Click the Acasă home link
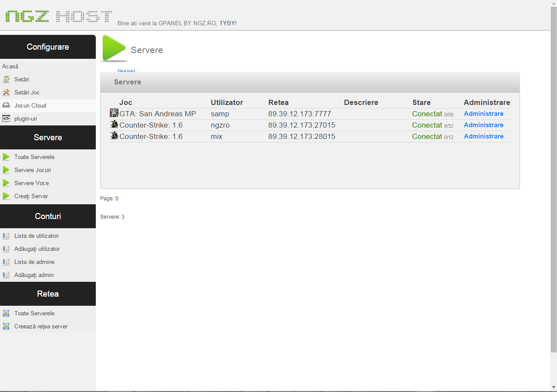 click(10, 67)
